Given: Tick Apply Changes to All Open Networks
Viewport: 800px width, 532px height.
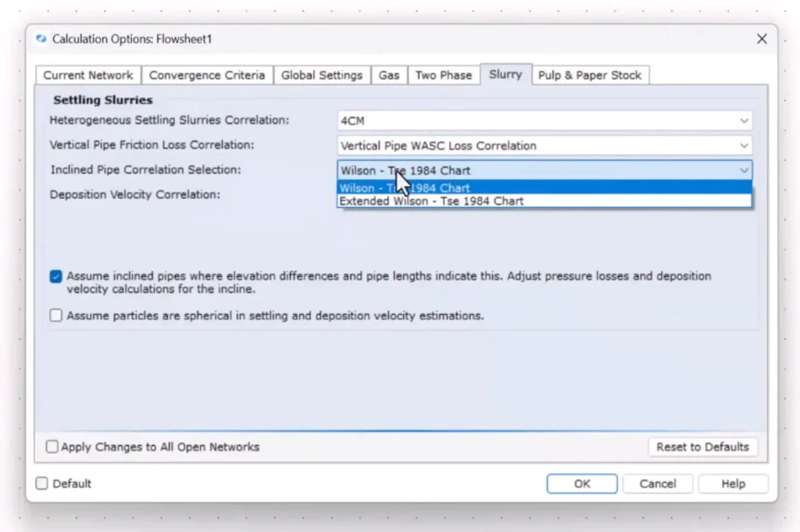Looking at the screenshot, I should pyautogui.click(x=52, y=447).
